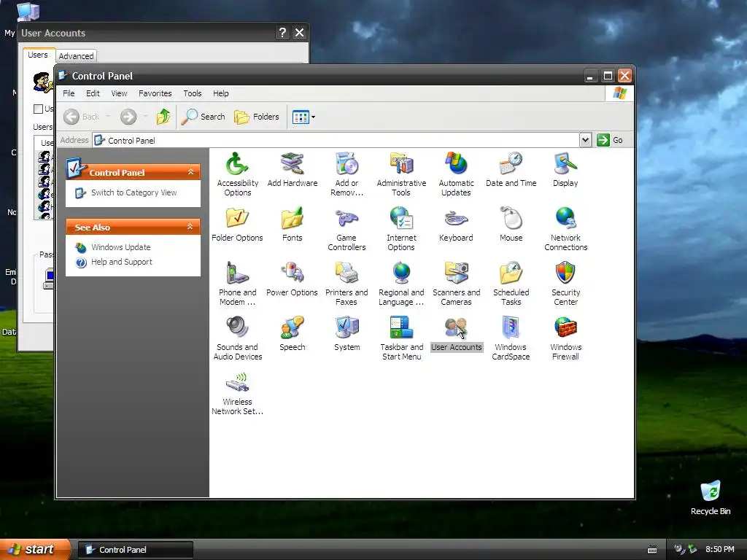Open Scanners and Cameras icon
747x560 pixels.
456,284
